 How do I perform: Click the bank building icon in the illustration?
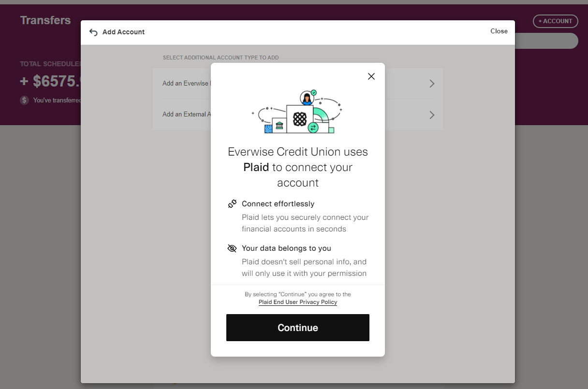point(279,126)
